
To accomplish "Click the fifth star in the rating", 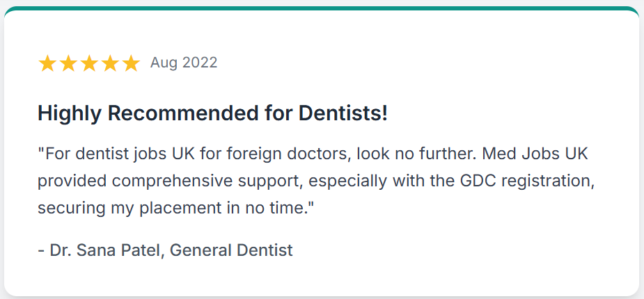I will click(x=131, y=63).
